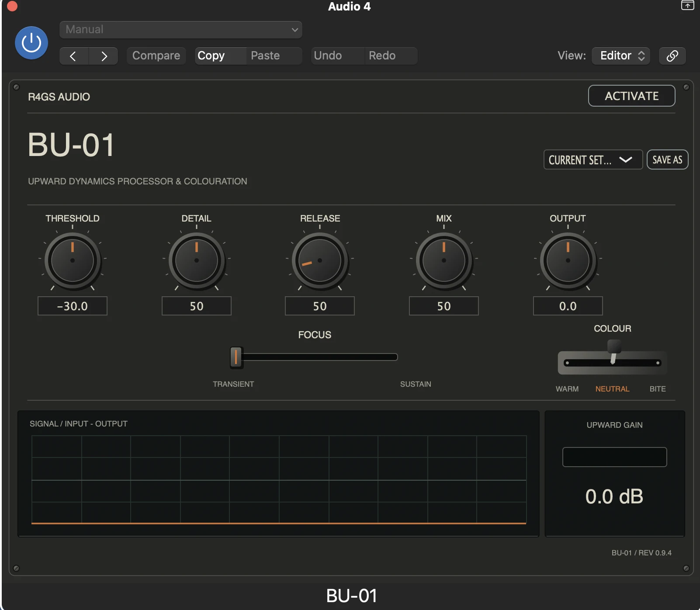Click the DETAIL knob
The width and height of the screenshot is (700, 610).
[x=197, y=260]
